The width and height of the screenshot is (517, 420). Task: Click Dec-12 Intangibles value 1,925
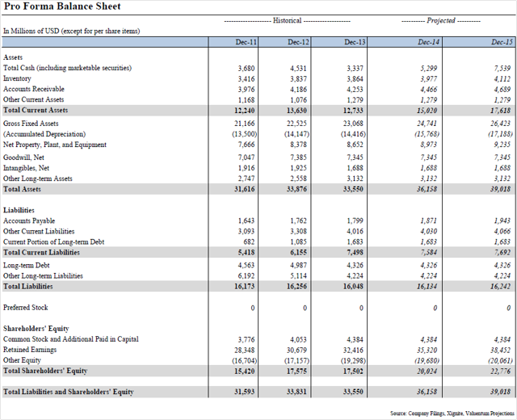tap(298, 168)
